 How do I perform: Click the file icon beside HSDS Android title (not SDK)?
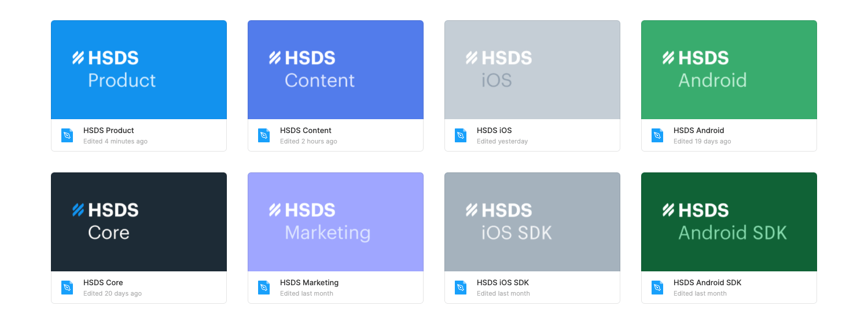(657, 135)
